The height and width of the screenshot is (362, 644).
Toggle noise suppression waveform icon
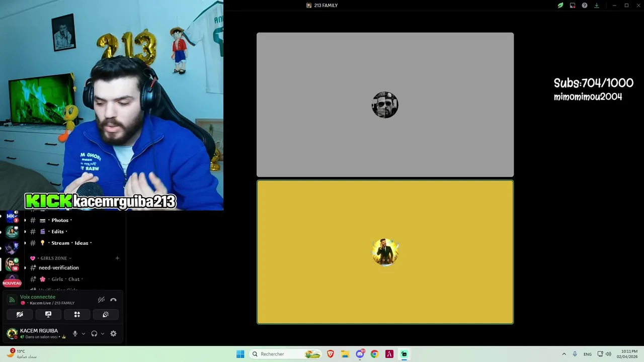[x=101, y=300]
